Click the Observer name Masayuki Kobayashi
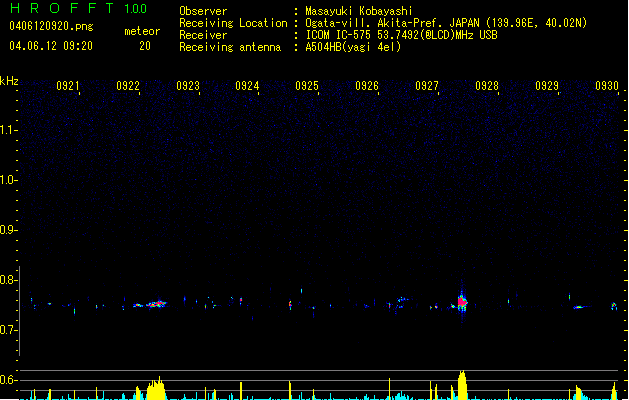 coord(359,11)
